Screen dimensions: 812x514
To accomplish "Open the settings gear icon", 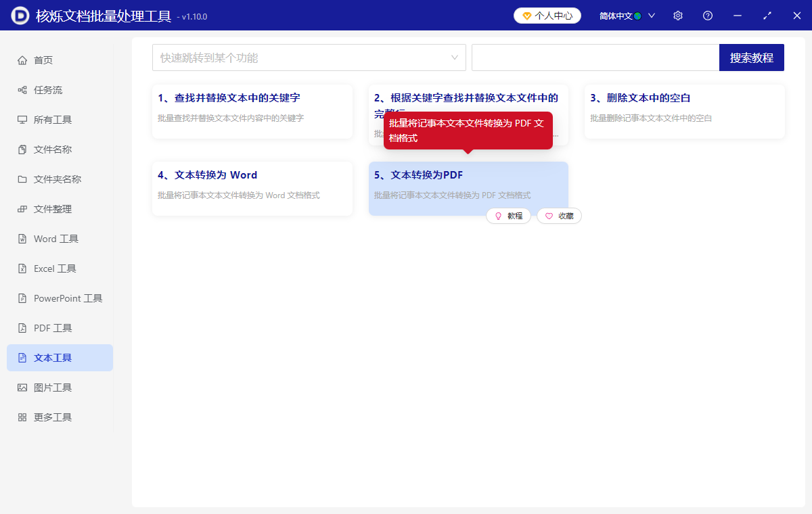I will (677, 15).
